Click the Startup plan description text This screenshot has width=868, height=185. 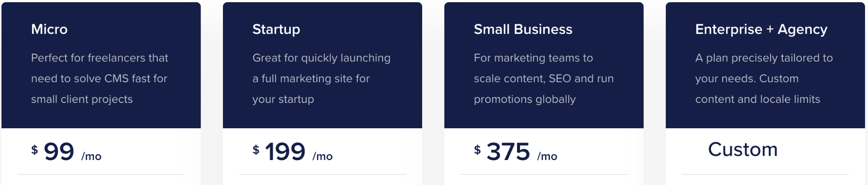click(321, 78)
